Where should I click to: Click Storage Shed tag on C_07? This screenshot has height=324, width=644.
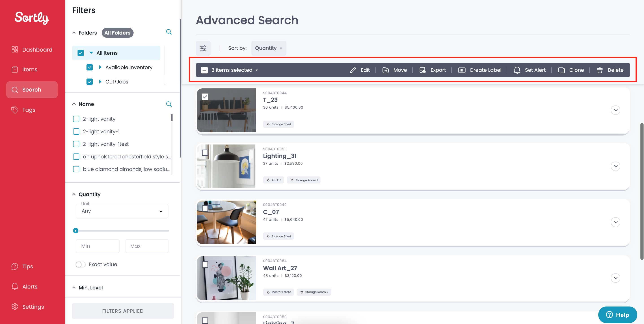point(279,236)
